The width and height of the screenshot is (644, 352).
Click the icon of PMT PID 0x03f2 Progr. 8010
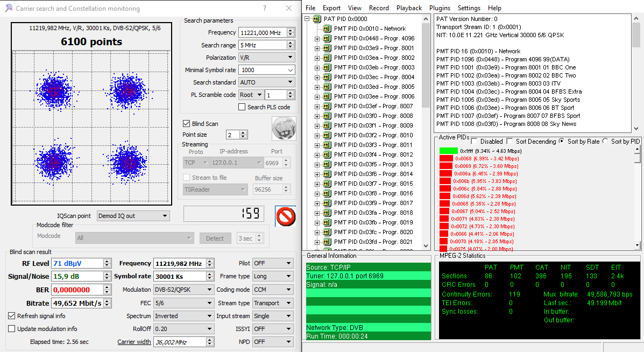pyautogui.click(x=327, y=135)
